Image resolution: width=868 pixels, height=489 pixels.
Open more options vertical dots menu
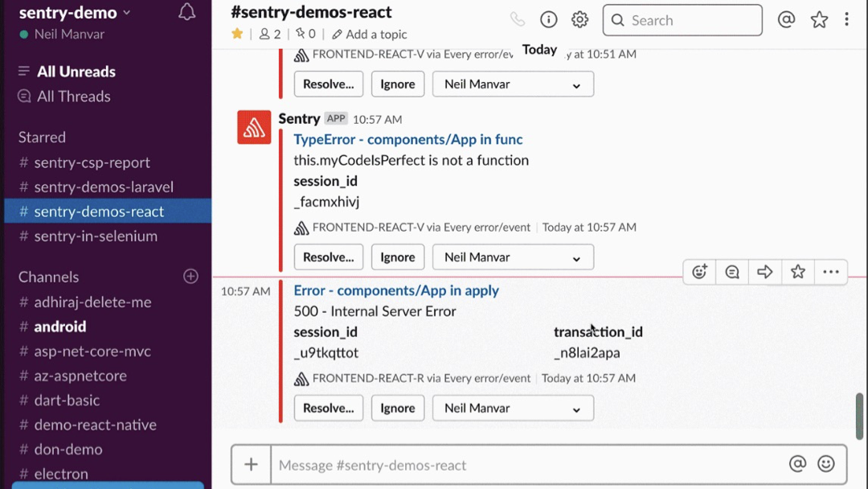(x=846, y=20)
